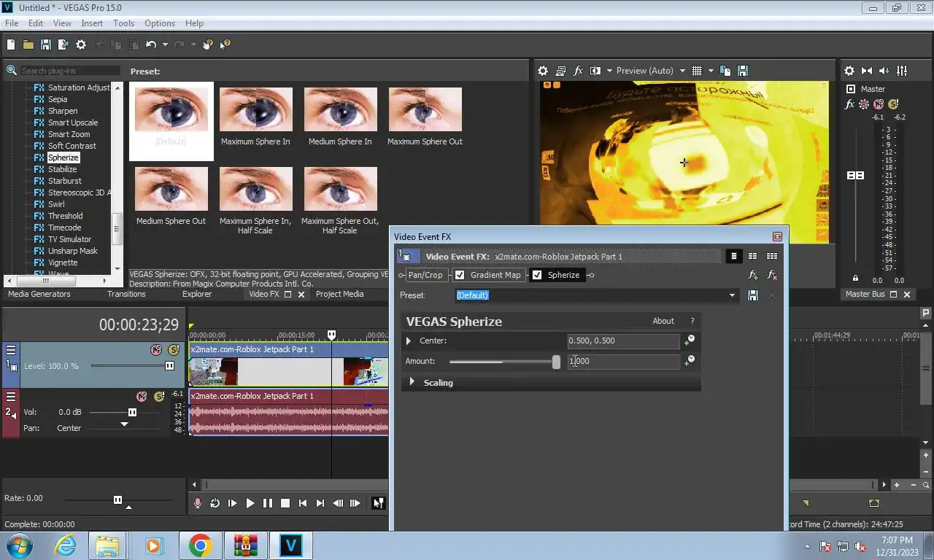Save preview snapshot to file

click(x=743, y=71)
